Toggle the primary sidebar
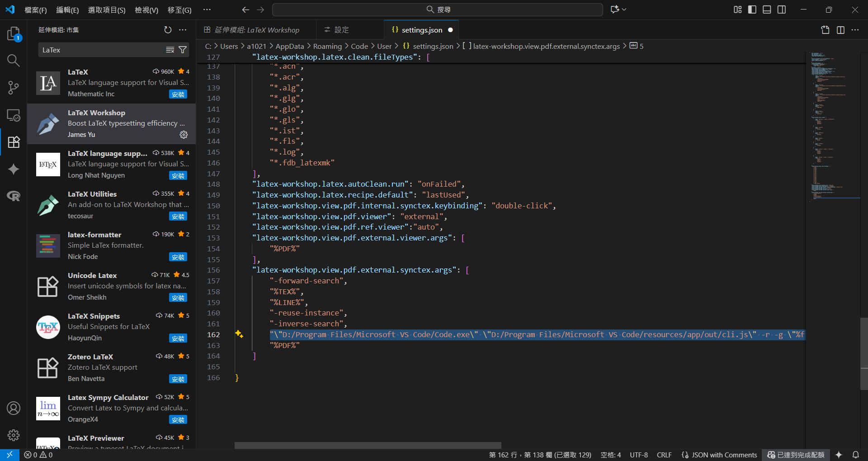This screenshot has height=461, width=868. 752,9
